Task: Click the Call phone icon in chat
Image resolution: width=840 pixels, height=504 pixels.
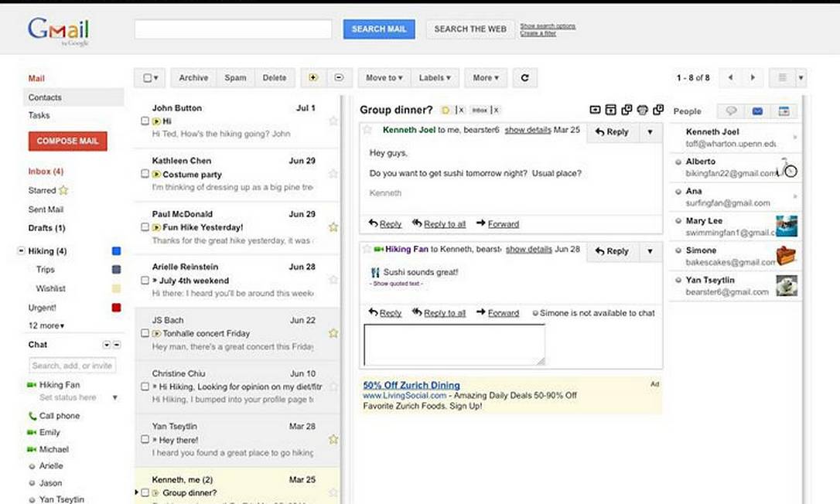Action: 32,416
